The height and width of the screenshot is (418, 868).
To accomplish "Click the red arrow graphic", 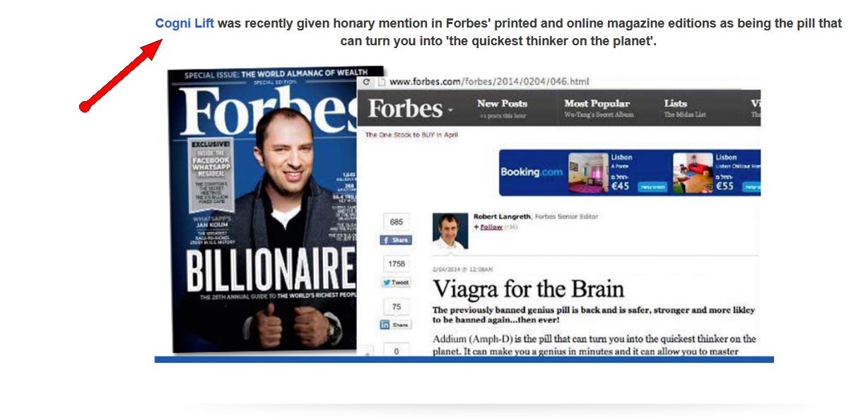I will [122, 74].
